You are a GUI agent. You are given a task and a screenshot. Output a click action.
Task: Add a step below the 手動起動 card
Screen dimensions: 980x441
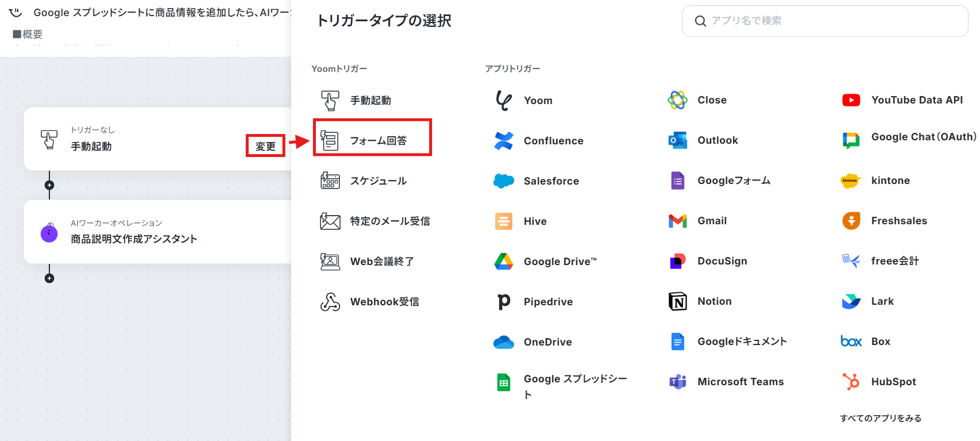[x=49, y=185]
